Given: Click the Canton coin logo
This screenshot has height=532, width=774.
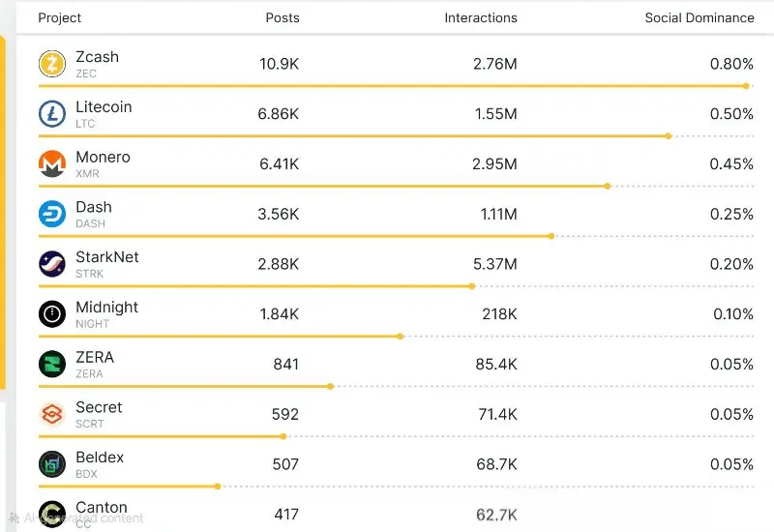Looking at the screenshot, I should [x=51, y=514].
